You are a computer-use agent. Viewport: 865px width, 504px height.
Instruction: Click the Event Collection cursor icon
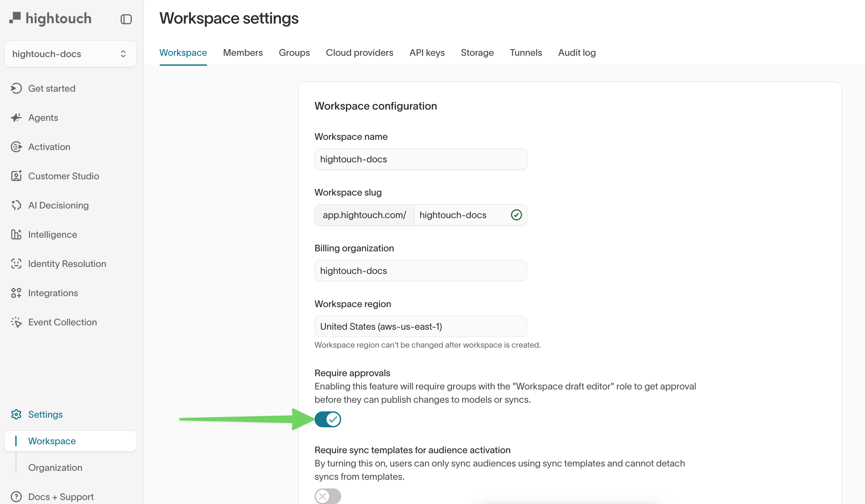(16, 322)
